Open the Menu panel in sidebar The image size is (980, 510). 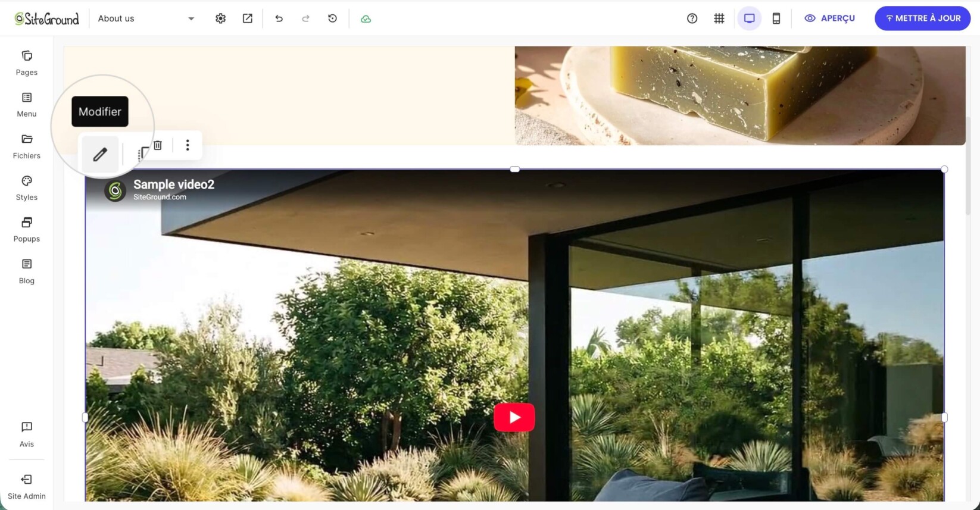coord(27,105)
